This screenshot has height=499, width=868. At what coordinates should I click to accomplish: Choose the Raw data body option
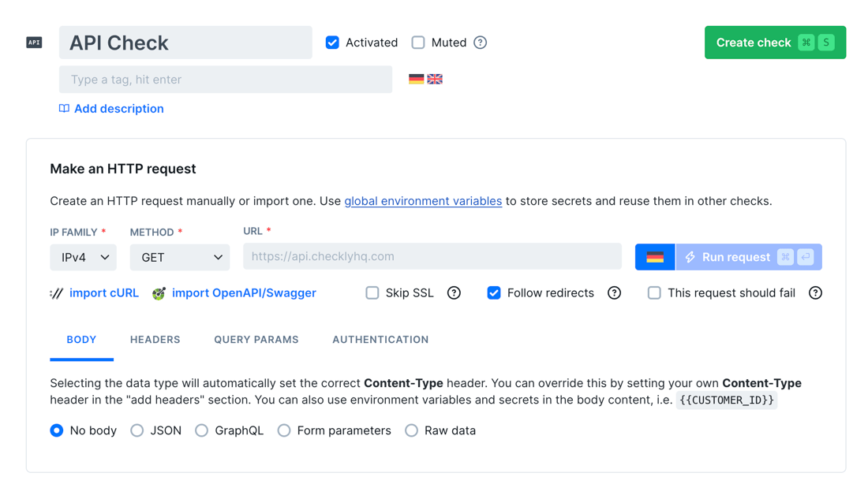[411, 430]
